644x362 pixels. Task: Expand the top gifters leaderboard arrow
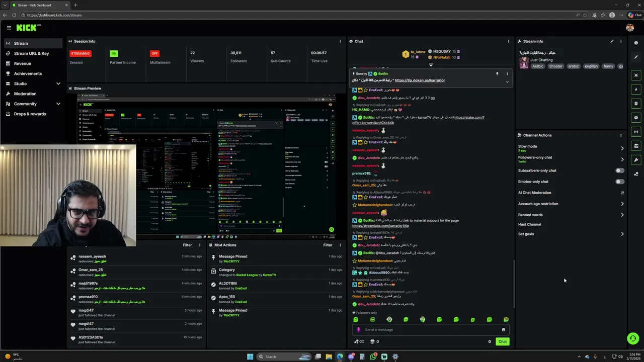tap(431, 64)
